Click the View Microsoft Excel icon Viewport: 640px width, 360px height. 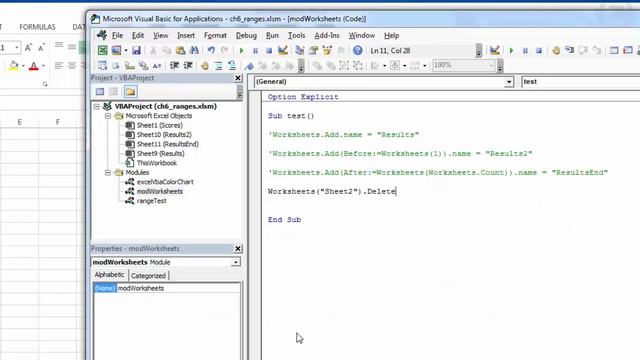click(102, 50)
